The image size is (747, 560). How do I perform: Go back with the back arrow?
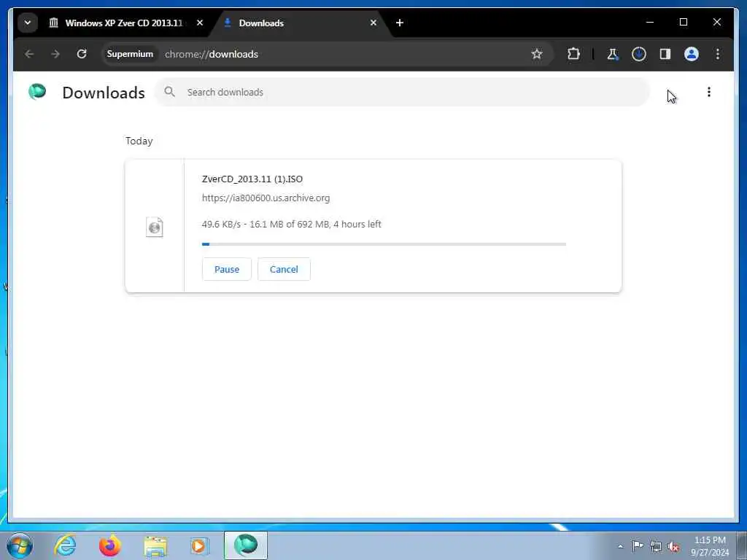pos(29,54)
